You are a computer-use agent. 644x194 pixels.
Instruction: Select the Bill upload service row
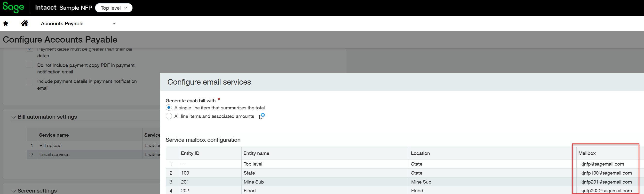50,145
